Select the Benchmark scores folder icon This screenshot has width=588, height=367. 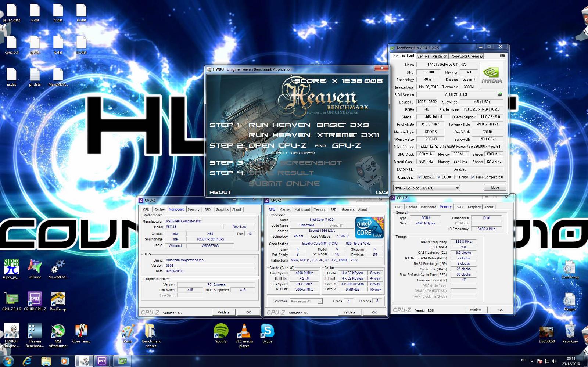[151, 335]
